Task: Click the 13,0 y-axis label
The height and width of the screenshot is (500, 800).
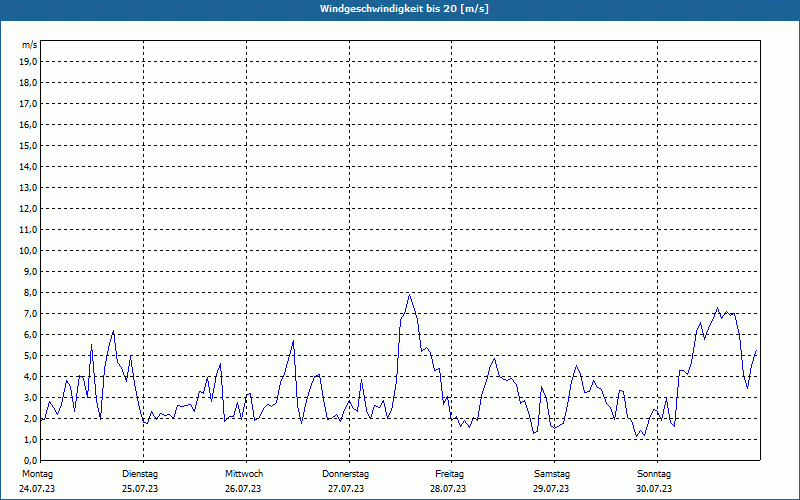Action: click(28, 187)
